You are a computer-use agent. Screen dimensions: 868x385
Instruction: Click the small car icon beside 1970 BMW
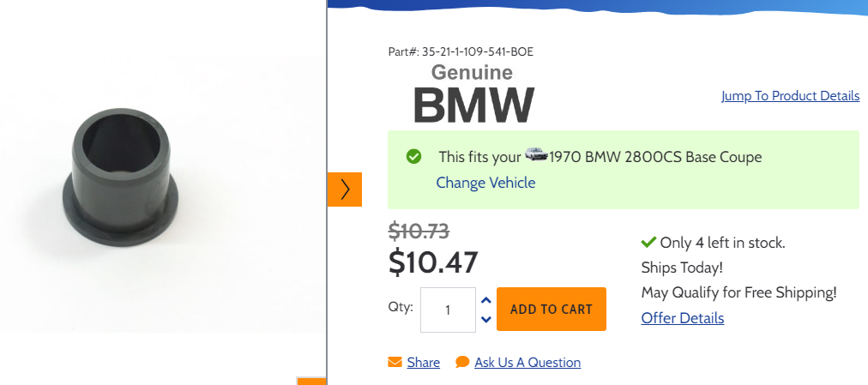pos(536,154)
